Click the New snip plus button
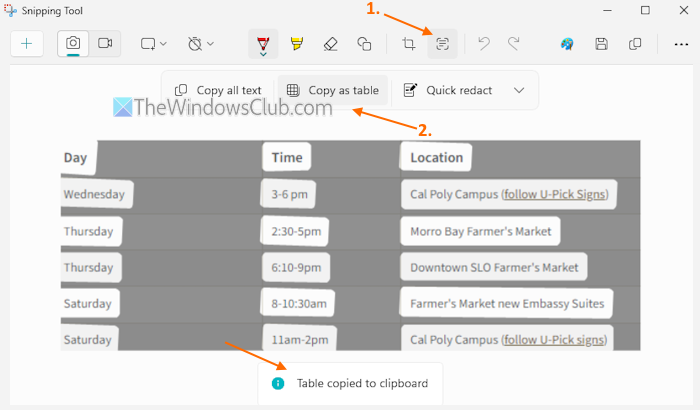The height and width of the screenshot is (410, 700). tap(27, 44)
